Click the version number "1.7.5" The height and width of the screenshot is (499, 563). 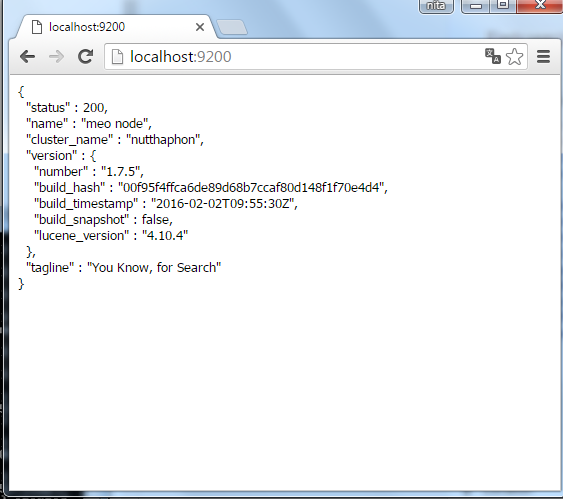120,172
